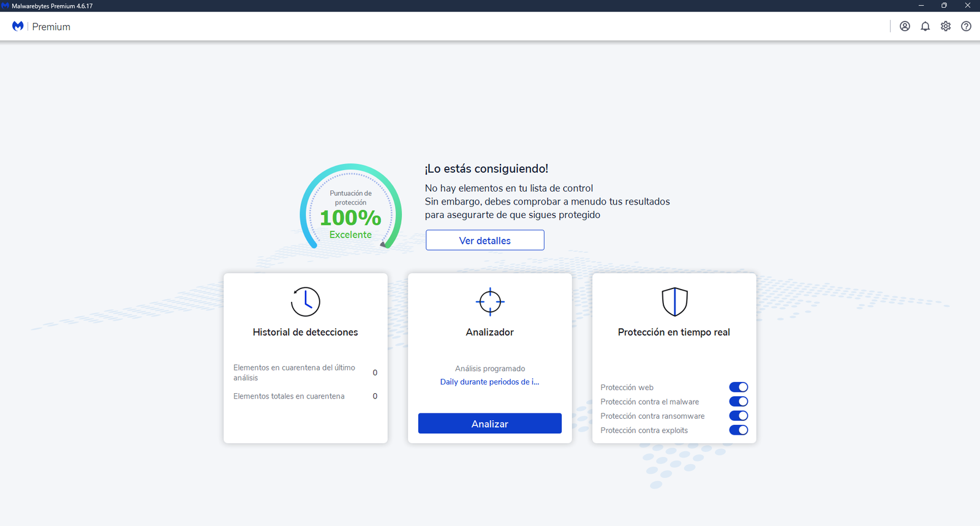Open the notifications bell
The image size is (980, 526).
click(925, 26)
